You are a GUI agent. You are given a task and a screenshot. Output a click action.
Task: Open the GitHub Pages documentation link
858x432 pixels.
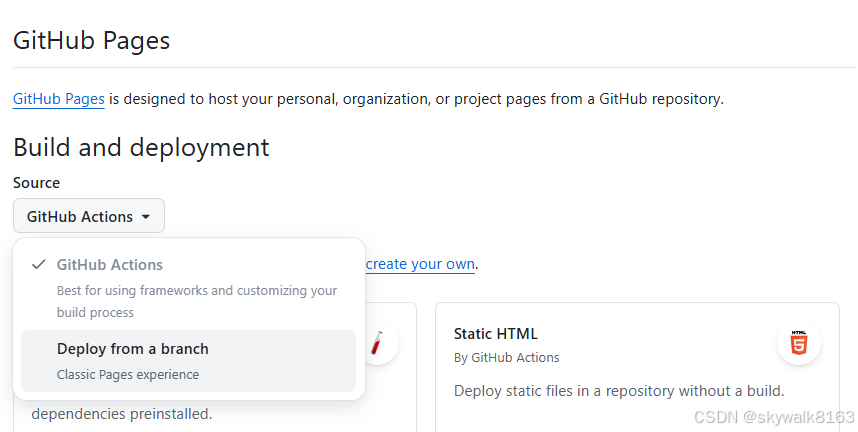[59, 99]
